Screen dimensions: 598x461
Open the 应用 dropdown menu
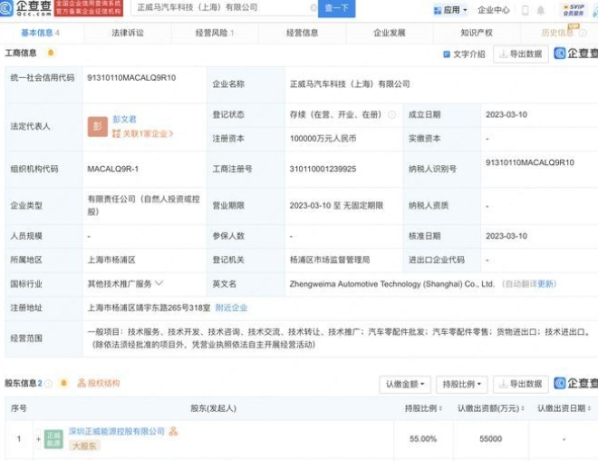(x=451, y=10)
